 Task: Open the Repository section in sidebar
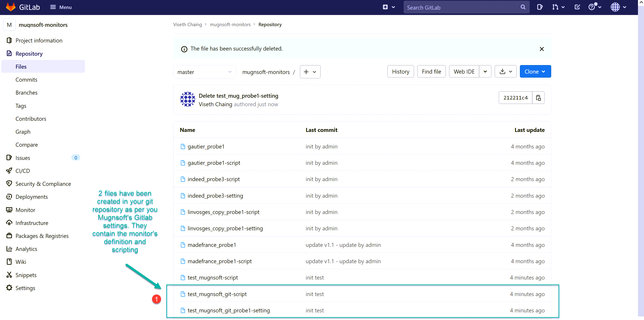point(29,53)
